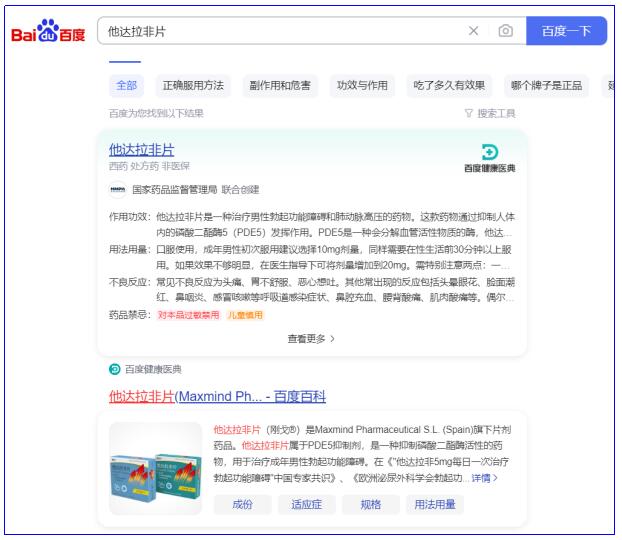Select the 全部 filter tab
The height and width of the screenshot is (540, 622).
pyautogui.click(x=126, y=85)
